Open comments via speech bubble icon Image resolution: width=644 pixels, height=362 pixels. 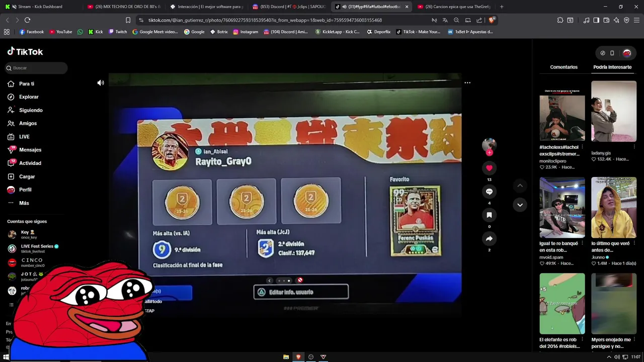(x=489, y=192)
